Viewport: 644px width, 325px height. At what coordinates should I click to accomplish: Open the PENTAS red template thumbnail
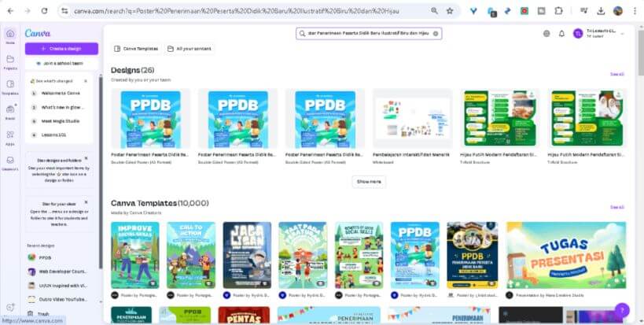tap(244, 315)
